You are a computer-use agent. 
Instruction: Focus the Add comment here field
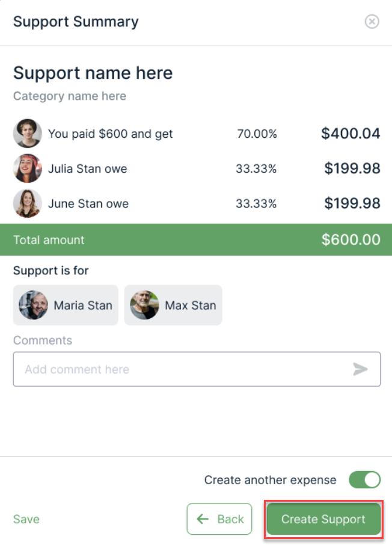pyautogui.click(x=180, y=369)
